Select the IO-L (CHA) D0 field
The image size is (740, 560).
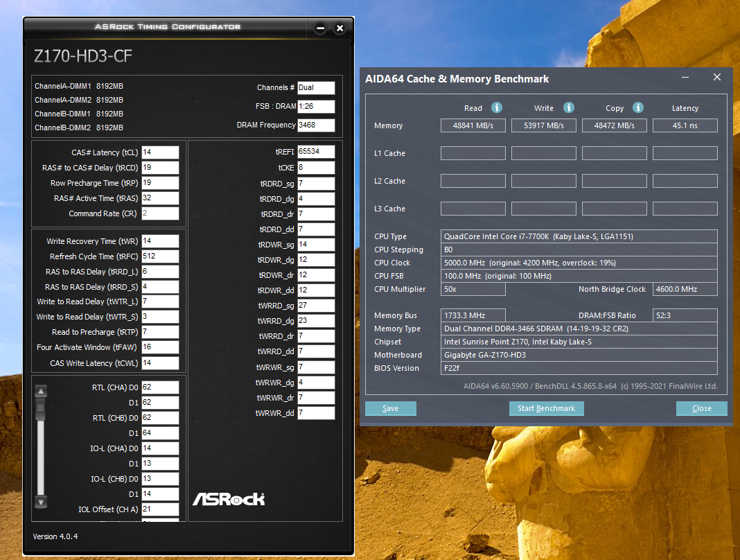pos(161,448)
